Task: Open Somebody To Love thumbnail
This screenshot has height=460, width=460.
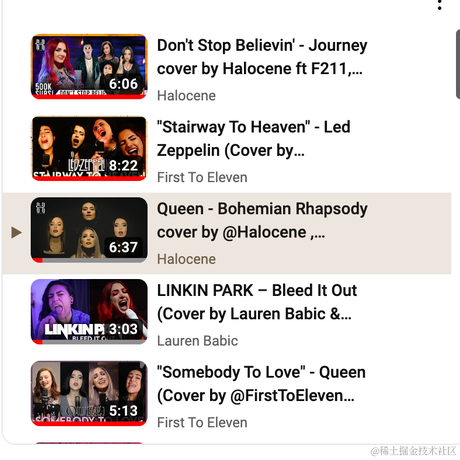Action: tap(89, 393)
